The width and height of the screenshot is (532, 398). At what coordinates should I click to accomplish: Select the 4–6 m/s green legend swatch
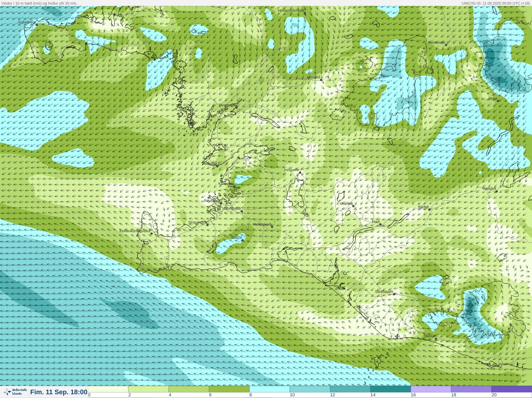click(189, 389)
